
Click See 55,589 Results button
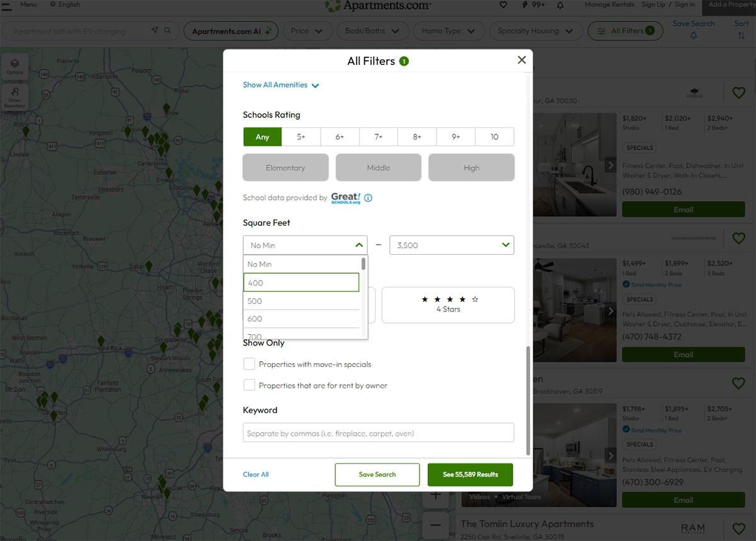click(x=470, y=474)
